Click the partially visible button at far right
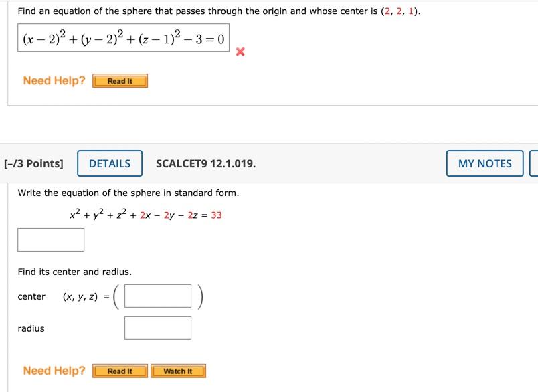 tap(535, 163)
